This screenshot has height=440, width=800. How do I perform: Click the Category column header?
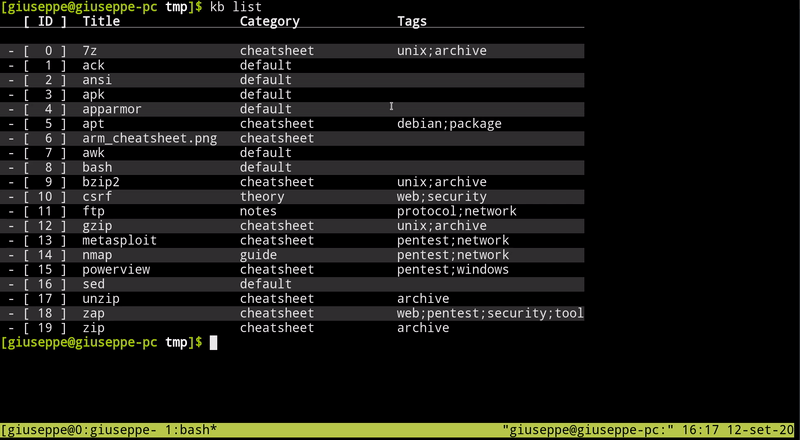269,21
